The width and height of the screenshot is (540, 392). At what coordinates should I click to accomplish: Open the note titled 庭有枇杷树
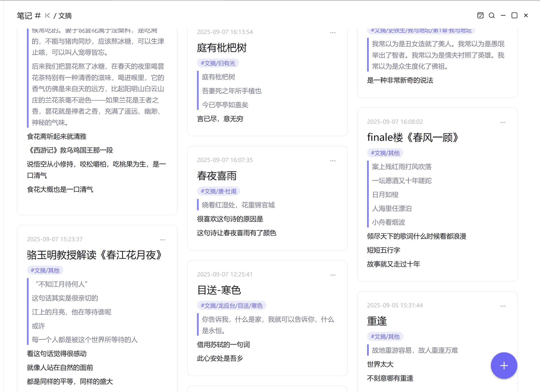(x=221, y=48)
